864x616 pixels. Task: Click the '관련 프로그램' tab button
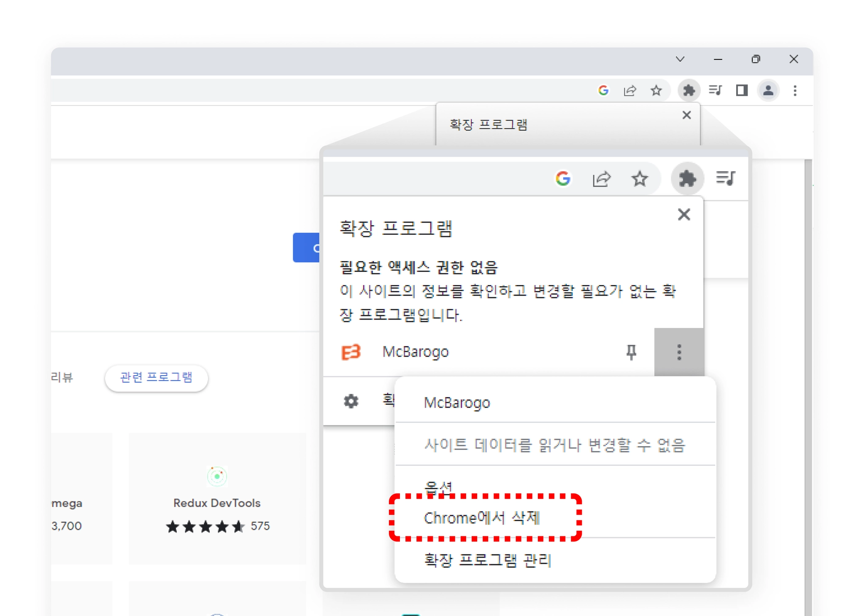[156, 377]
